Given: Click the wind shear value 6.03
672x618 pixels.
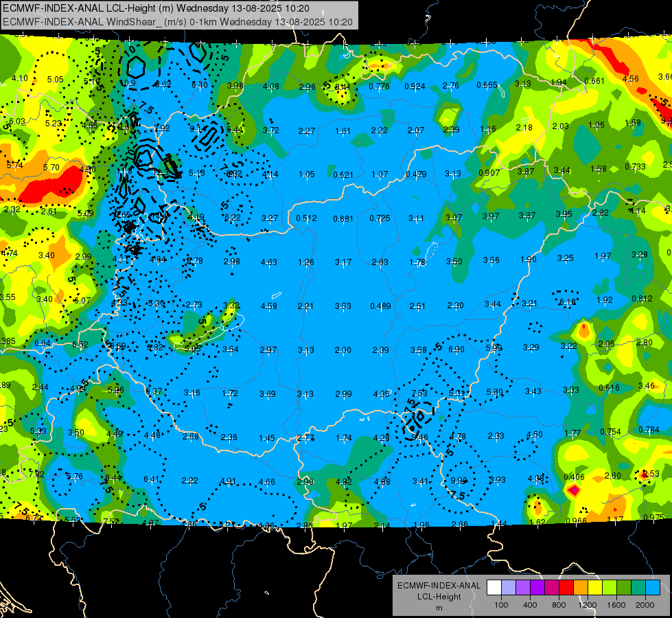Looking at the screenshot, I should click(17, 122).
